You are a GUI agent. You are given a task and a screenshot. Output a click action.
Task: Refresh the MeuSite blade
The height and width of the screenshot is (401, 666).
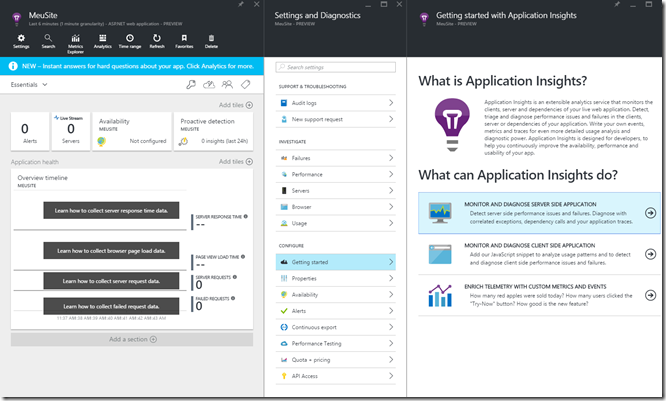(157, 42)
